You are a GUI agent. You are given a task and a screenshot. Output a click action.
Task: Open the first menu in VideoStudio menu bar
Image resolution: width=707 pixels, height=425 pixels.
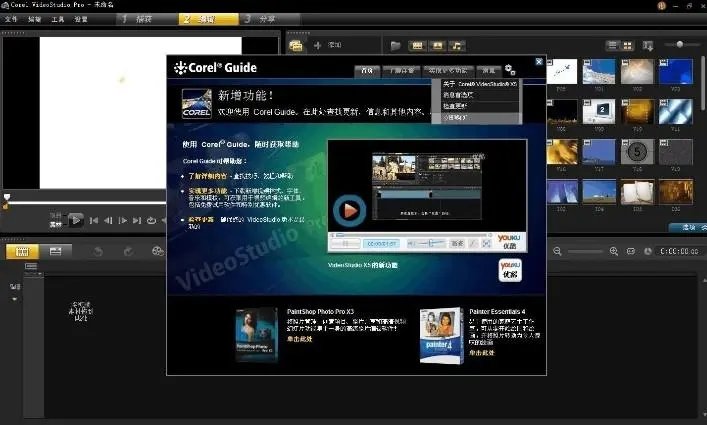pos(11,19)
